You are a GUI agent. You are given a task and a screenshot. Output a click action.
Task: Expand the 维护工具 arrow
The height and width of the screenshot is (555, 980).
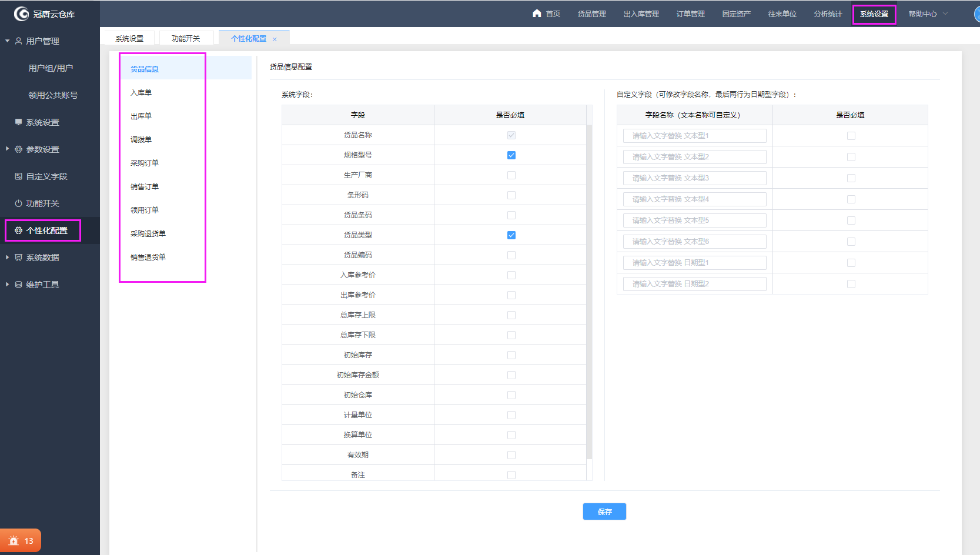pos(8,284)
